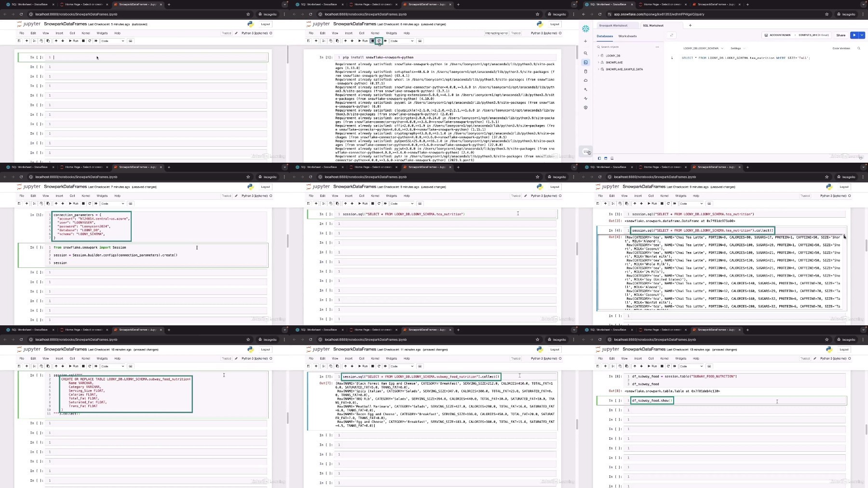Open the LOONY_DB.LOONY_SCHEMA context dropdown
Screen dimensions: 868x488
[703, 48]
